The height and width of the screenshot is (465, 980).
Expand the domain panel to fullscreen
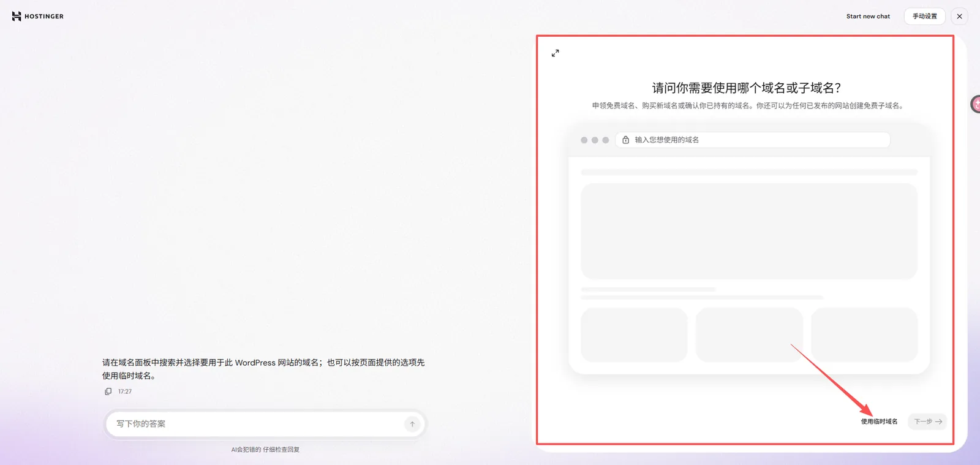point(555,53)
